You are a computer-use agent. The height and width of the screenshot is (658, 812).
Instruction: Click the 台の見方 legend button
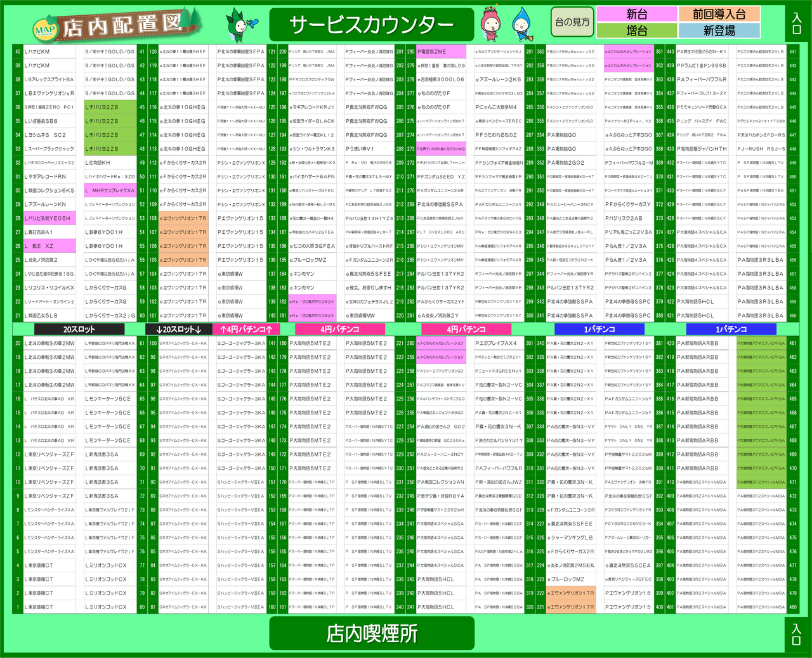click(572, 22)
